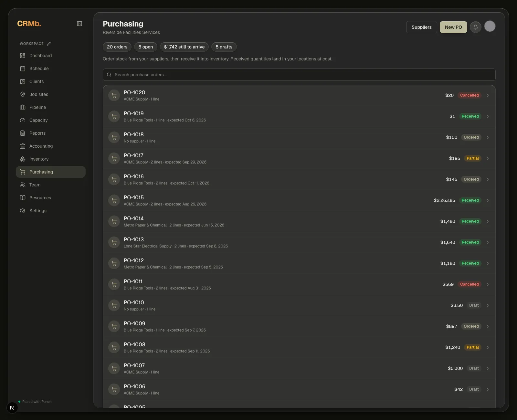The width and height of the screenshot is (517, 420).
Task: Click the Partial badge on PO-1017
Action: click(x=473, y=158)
